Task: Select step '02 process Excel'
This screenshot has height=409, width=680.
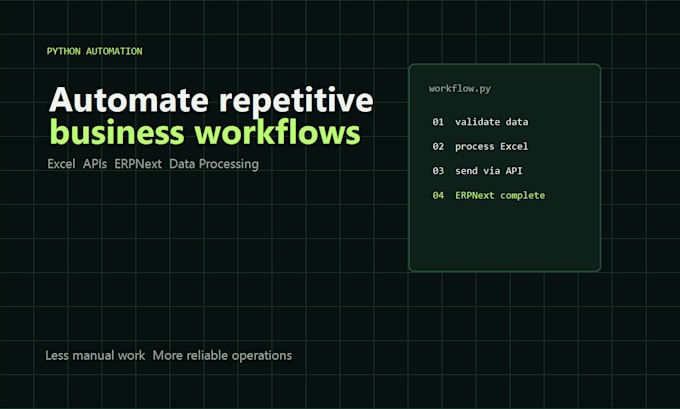Action: pyautogui.click(x=480, y=147)
